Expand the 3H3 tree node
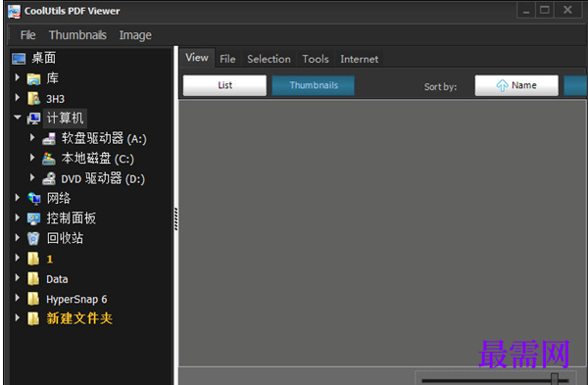The width and height of the screenshot is (588, 385). [18, 97]
